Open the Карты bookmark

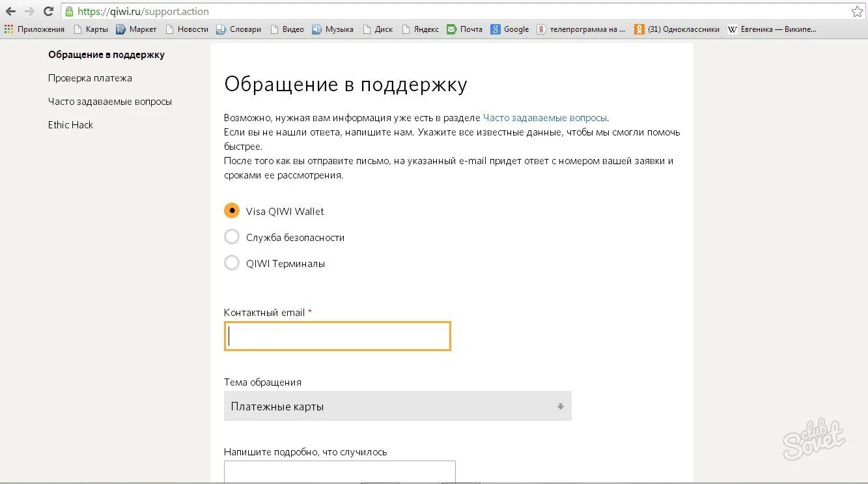click(91, 29)
